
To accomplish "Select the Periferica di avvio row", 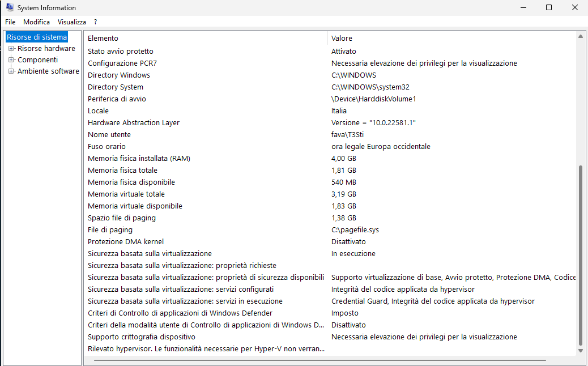I will [x=330, y=99].
